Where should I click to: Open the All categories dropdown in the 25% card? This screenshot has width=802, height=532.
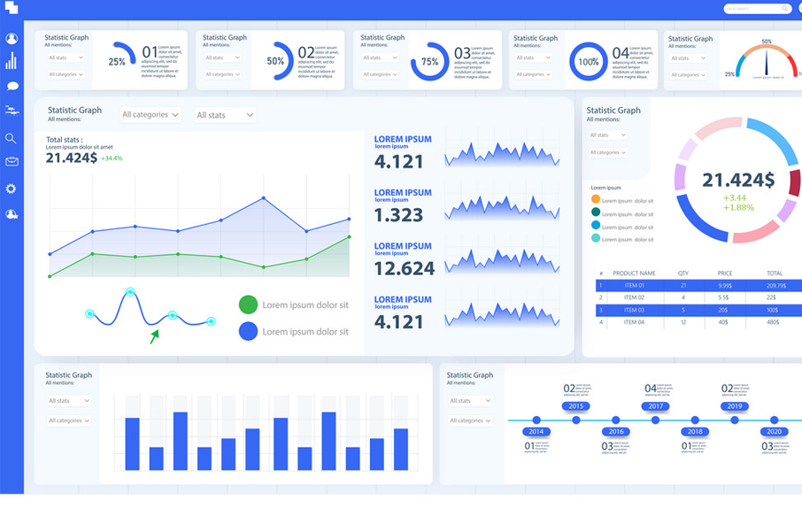pyautogui.click(x=66, y=74)
